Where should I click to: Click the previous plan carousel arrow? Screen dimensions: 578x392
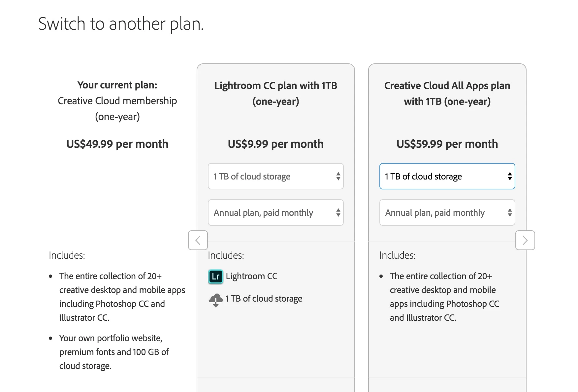point(198,240)
